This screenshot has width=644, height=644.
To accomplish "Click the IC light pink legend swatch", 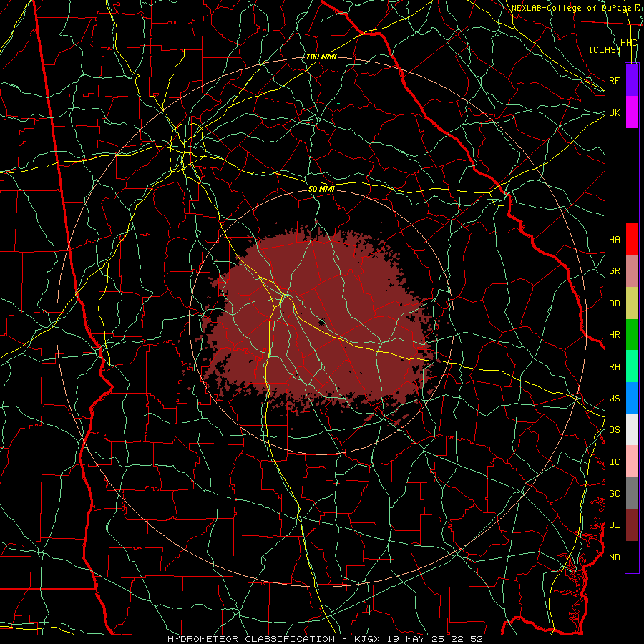I will click(632, 462).
